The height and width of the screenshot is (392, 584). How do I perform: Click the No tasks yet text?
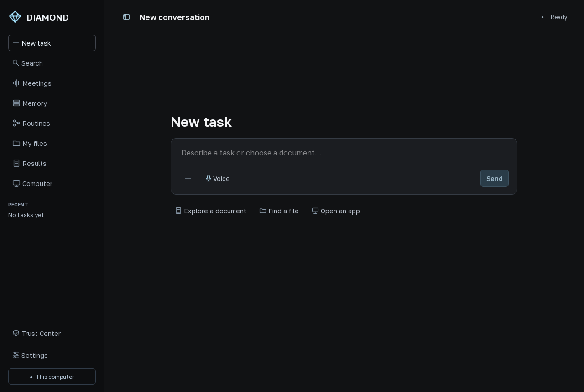pyautogui.click(x=26, y=215)
